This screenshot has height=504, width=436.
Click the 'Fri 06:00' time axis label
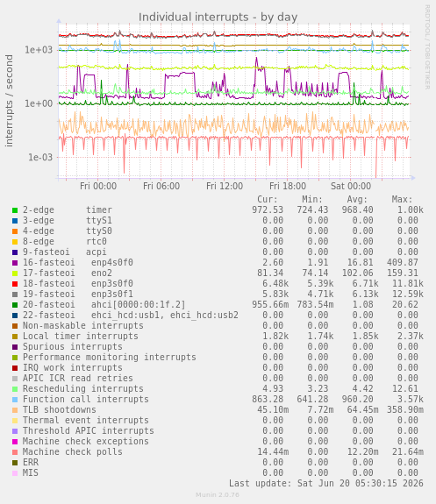[161, 186]
